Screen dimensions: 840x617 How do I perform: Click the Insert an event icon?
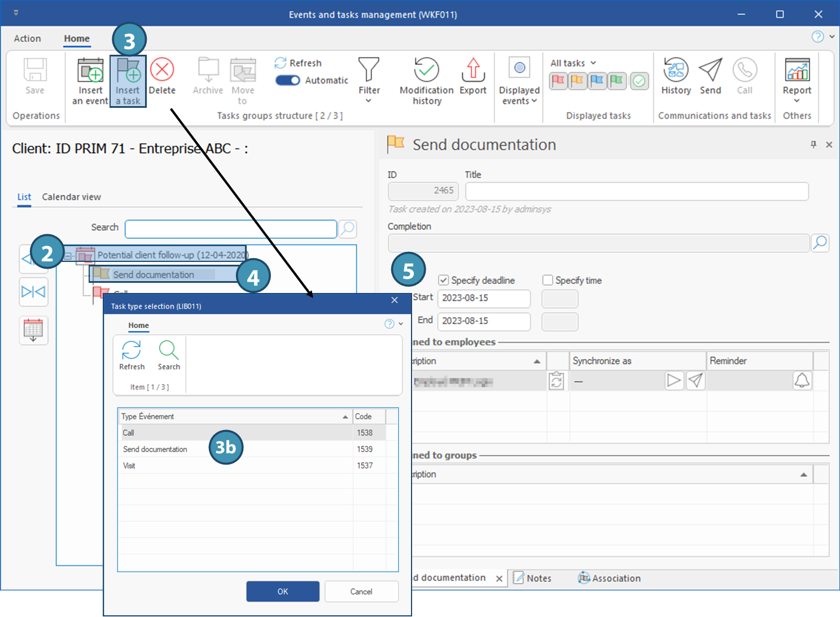[90, 71]
